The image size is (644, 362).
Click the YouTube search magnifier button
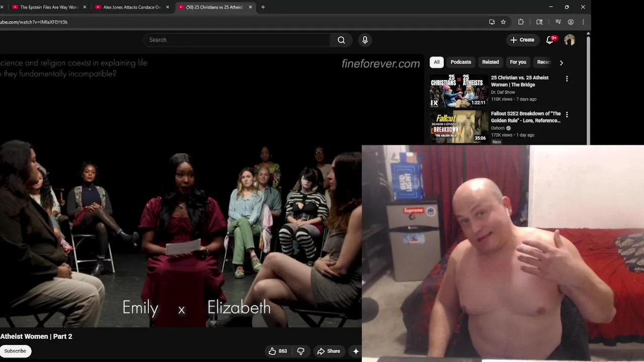coord(341,40)
